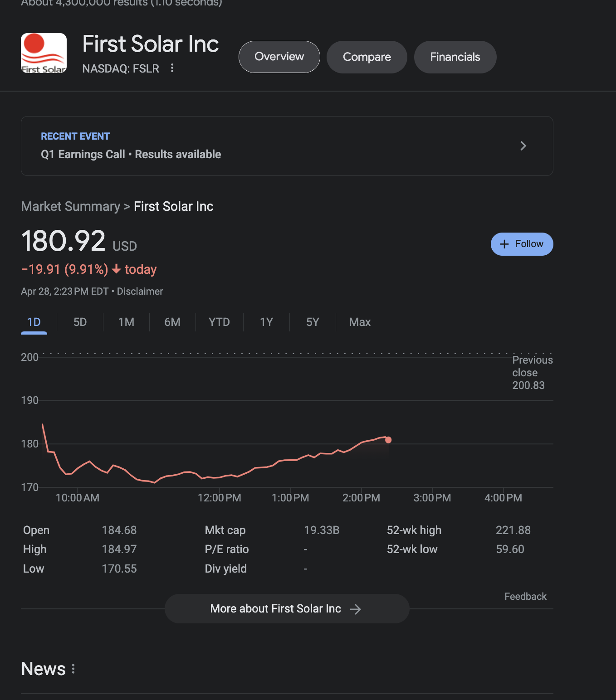Open the YTD time range view
Image resolution: width=616 pixels, height=700 pixels.
click(219, 322)
